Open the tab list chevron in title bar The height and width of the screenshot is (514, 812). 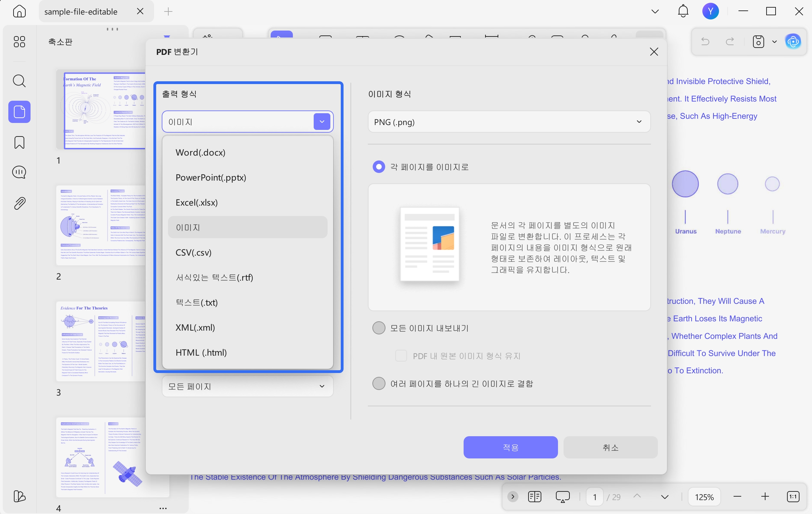tap(655, 11)
